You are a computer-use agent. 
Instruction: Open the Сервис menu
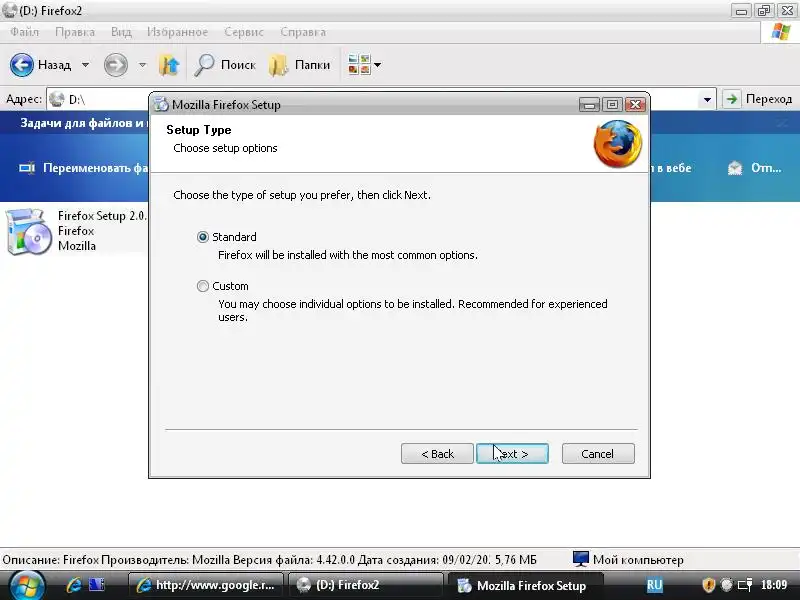click(x=244, y=32)
